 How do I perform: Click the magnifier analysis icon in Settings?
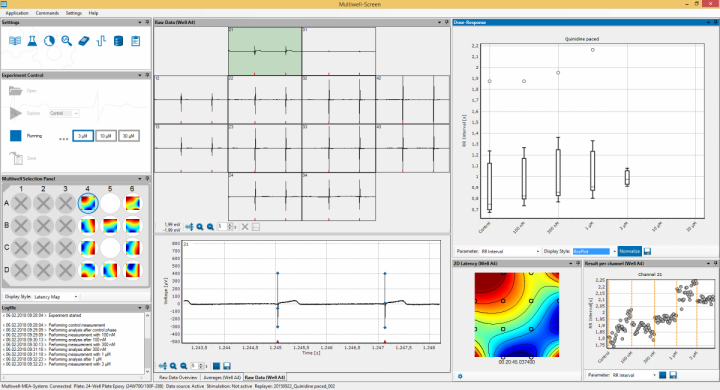67,41
